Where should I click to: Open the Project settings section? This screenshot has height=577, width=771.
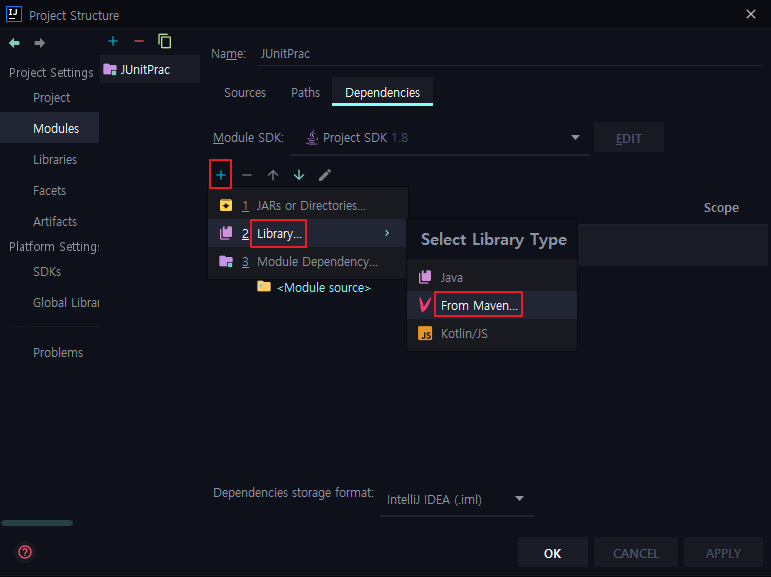pyautogui.click(x=52, y=97)
